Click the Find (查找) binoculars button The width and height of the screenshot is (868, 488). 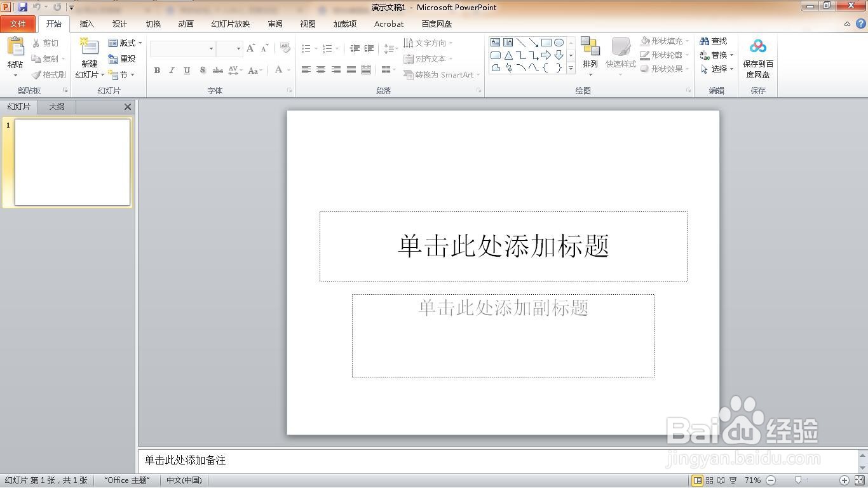click(714, 41)
